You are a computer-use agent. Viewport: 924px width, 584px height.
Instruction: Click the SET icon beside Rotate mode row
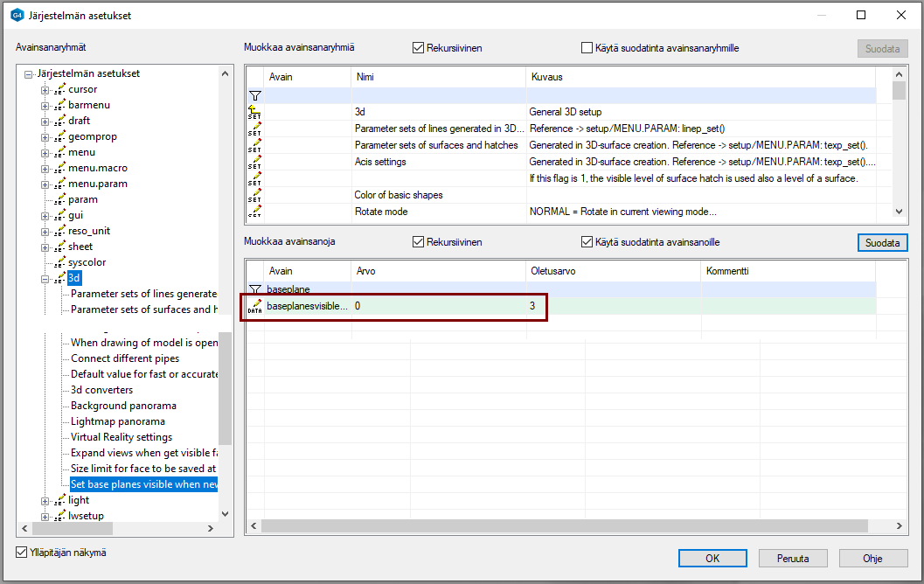coord(254,212)
